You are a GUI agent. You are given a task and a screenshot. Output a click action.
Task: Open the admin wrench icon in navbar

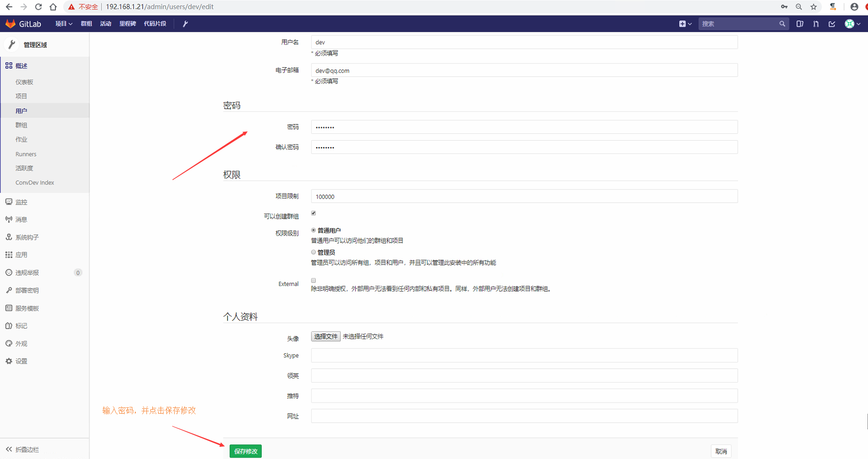[x=185, y=23]
